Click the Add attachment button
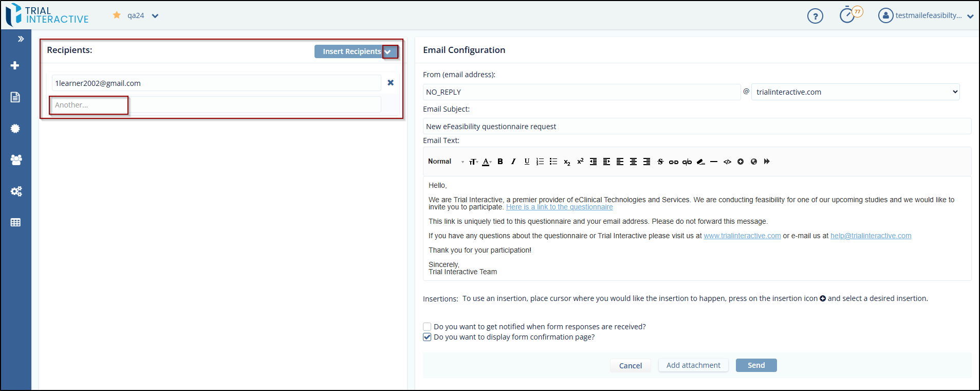The height and width of the screenshot is (391, 980). point(693,365)
